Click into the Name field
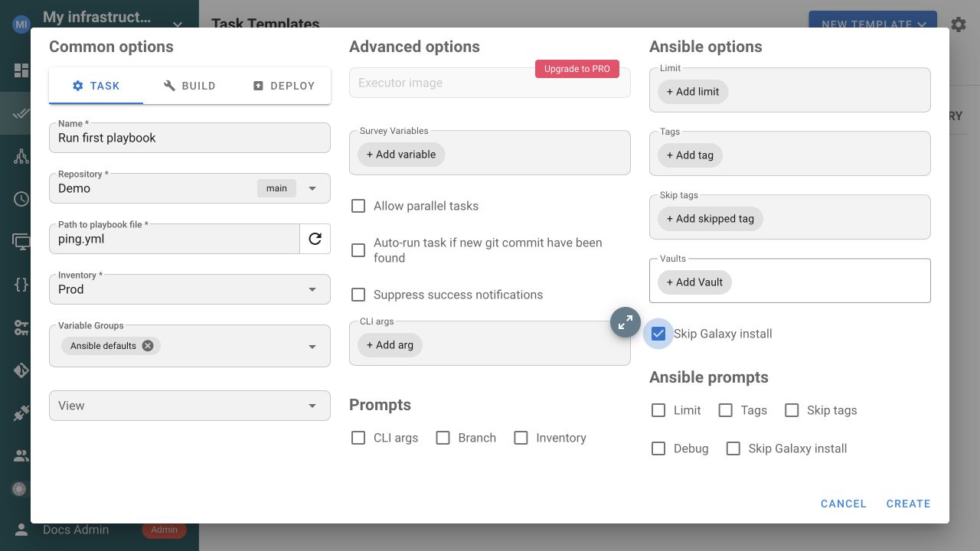980x551 pixels. [190, 138]
